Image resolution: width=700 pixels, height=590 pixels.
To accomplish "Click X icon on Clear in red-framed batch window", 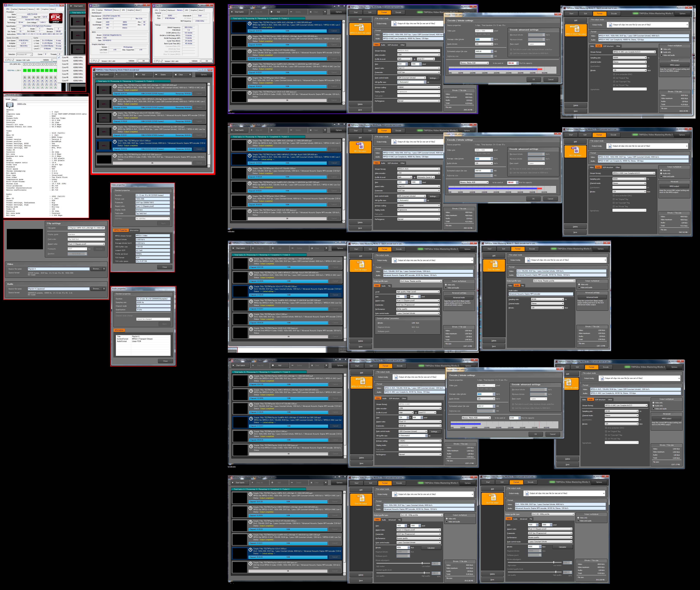I will 176,75.
